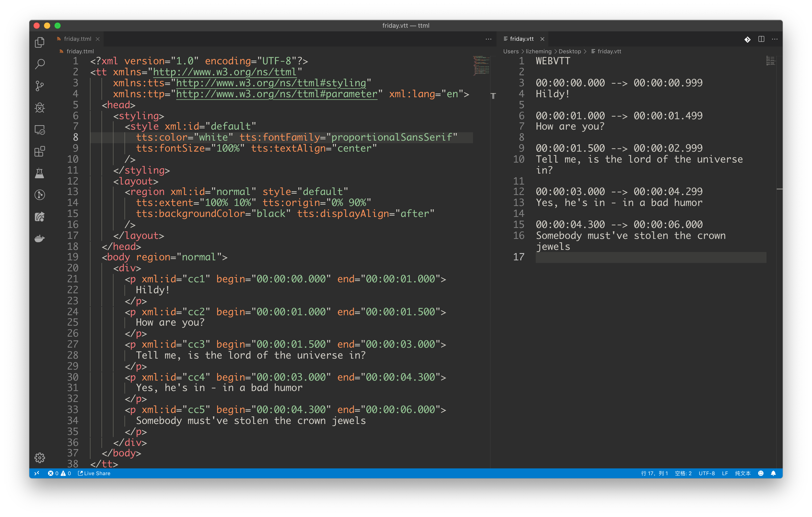
Task: Click the WEBVTT header line
Action: pos(553,61)
